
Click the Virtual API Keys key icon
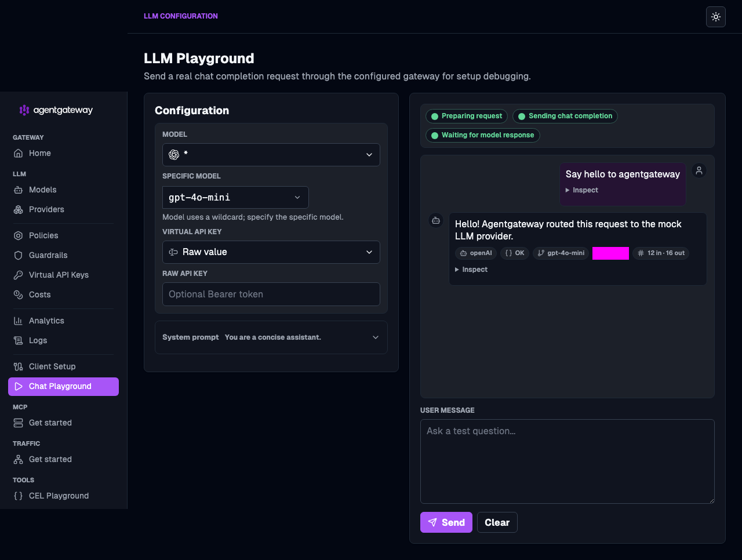[x=18, y=275]
